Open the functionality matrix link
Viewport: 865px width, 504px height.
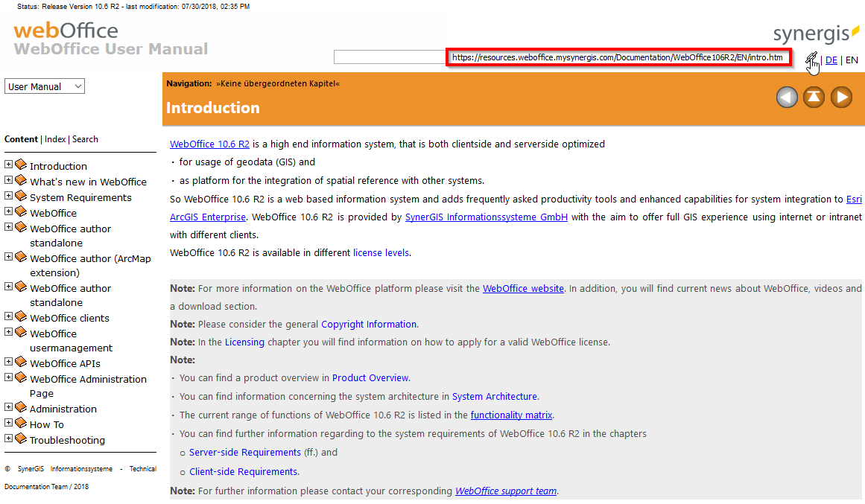tap(512, 415)
